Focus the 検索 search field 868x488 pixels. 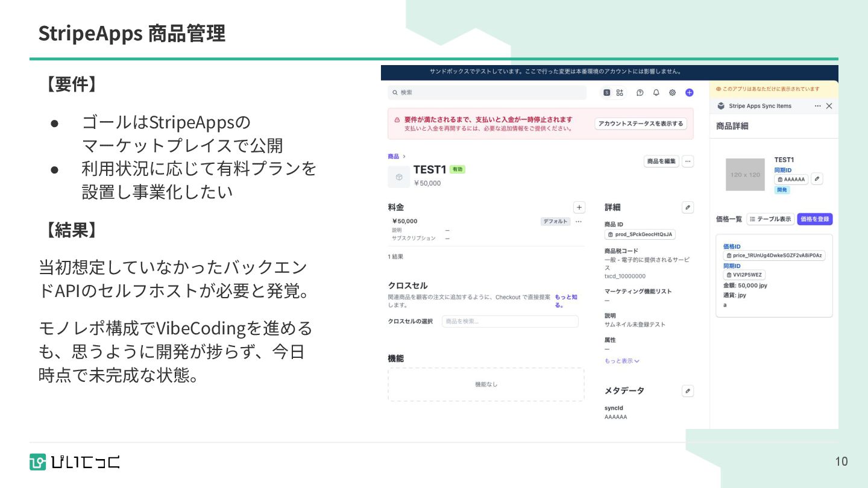487,93
